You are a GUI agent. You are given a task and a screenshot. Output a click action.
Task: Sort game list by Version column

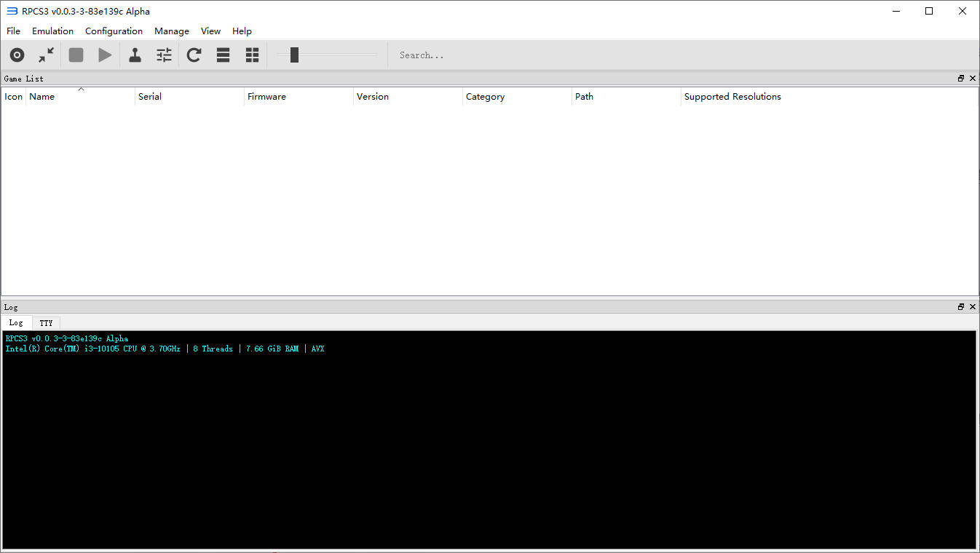point(408,96)
